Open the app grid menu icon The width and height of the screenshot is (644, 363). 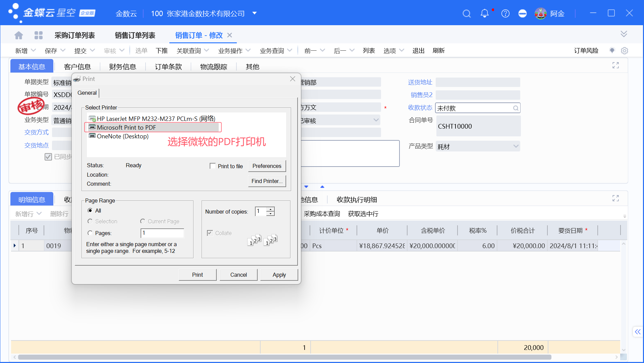39,35
